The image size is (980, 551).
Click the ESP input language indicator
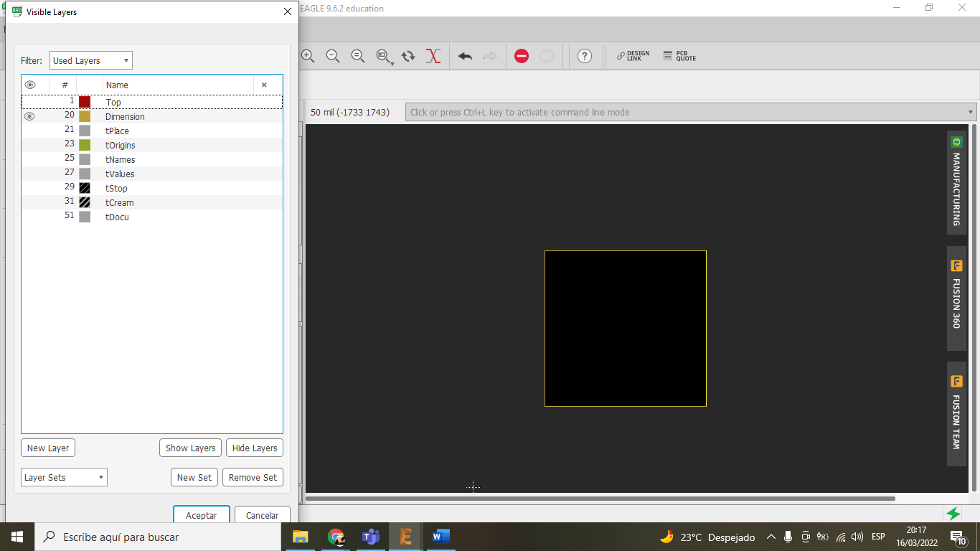[878, 537]
